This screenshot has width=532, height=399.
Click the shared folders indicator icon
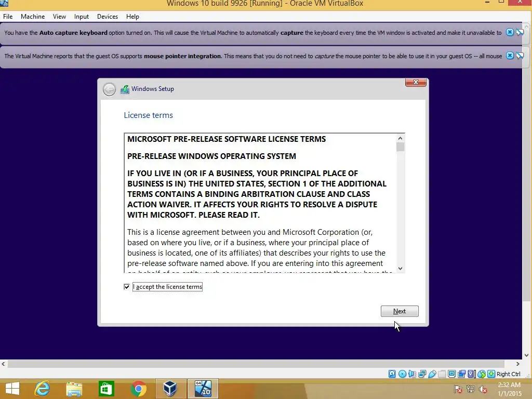[442, 374]
